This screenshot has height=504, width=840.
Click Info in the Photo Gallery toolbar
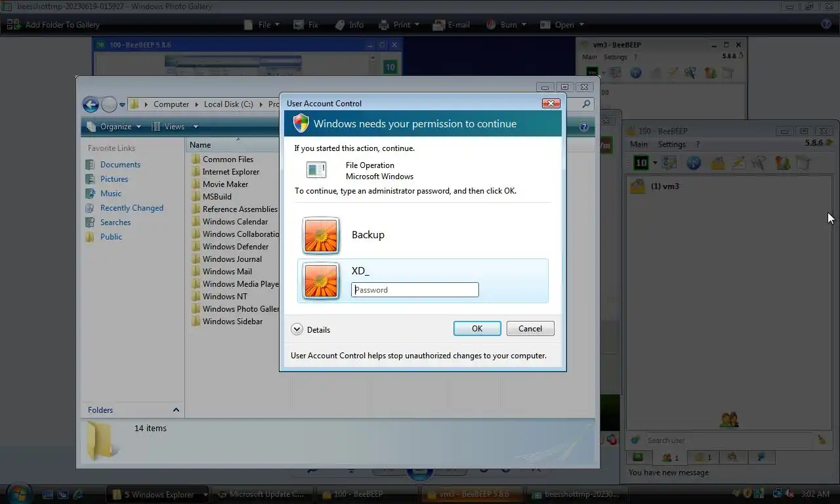click(x=349, y=25)
